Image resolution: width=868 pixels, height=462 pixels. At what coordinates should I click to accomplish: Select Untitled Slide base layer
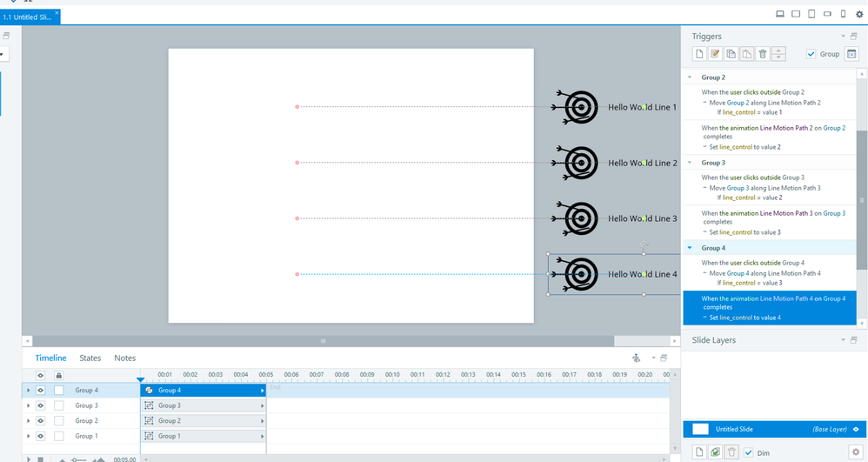[774, 429]
